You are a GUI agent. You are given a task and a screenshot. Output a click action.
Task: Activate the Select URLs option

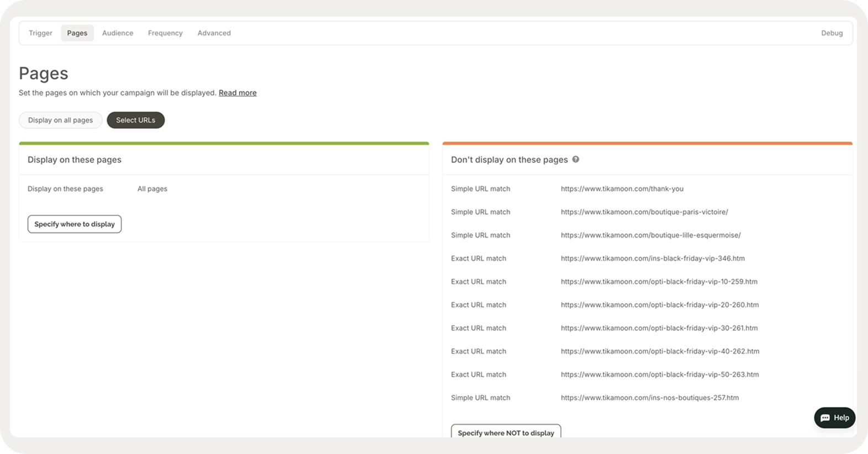pyautogui.click(x=136, y=120)
